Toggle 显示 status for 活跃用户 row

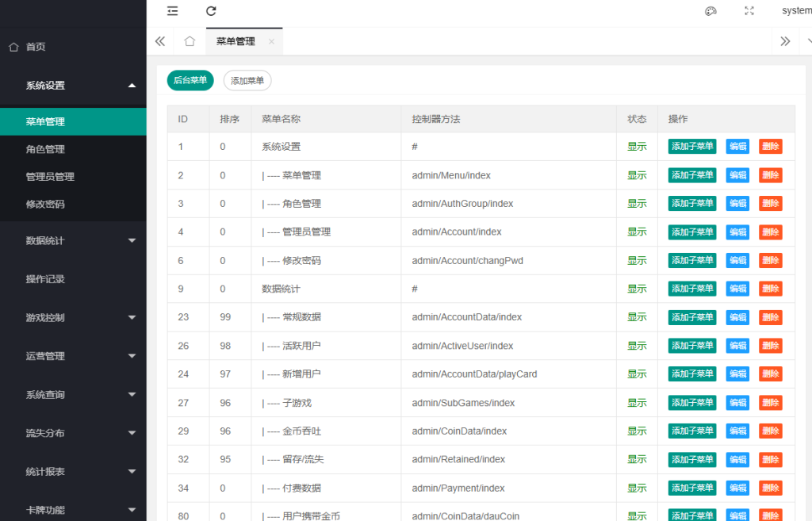click(637, 346)
